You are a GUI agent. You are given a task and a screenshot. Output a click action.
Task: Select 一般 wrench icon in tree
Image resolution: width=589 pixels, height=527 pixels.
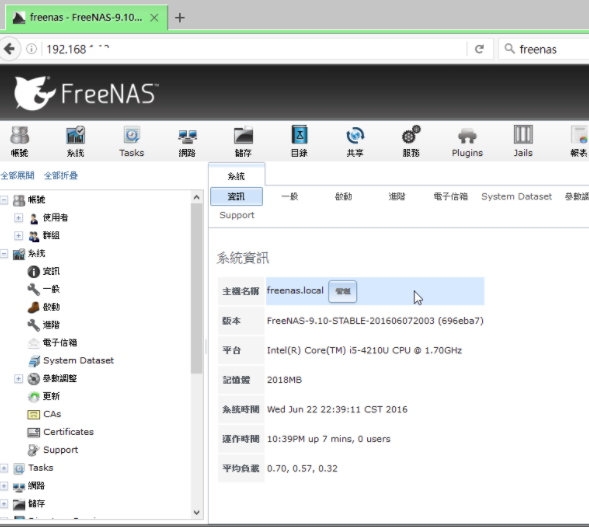tap(33, 289)
